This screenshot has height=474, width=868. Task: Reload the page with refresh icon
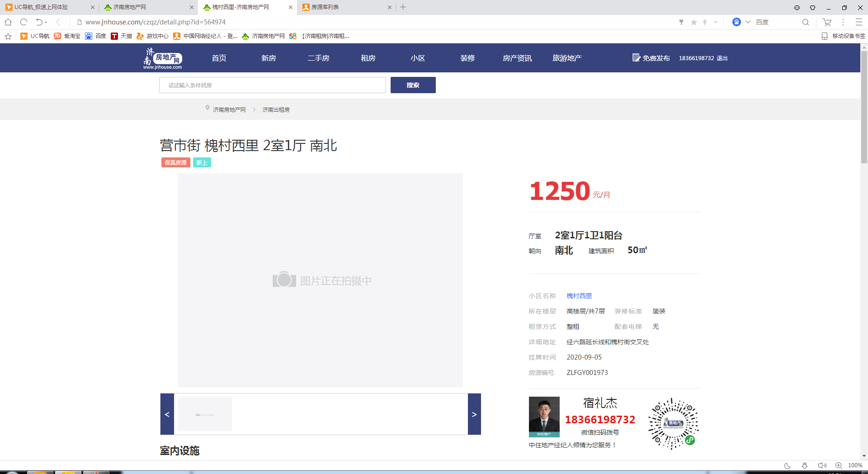(24, 22)
